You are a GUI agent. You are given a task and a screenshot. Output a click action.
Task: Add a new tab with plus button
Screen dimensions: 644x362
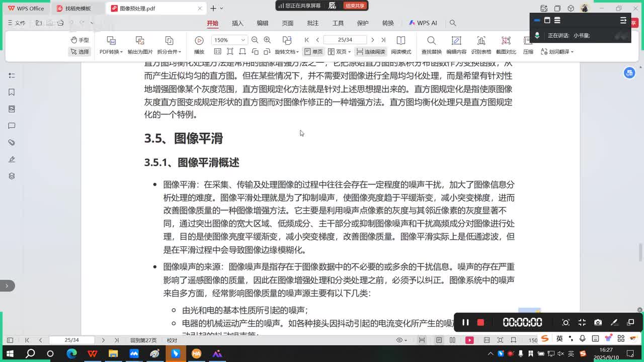213,9
